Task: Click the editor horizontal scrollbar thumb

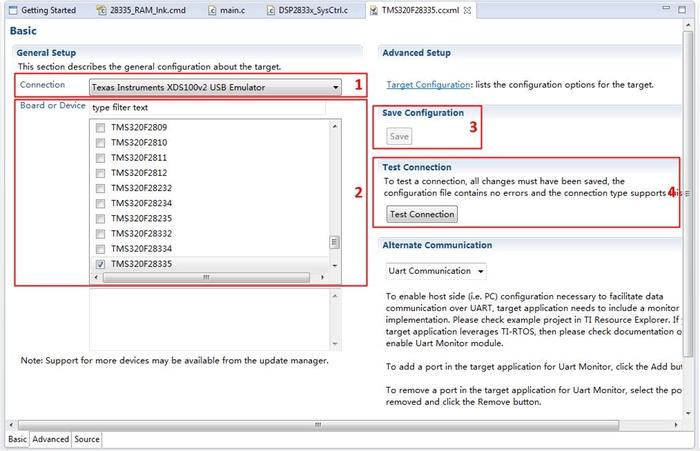Action: pyautogui.click(x=318, y=425)
